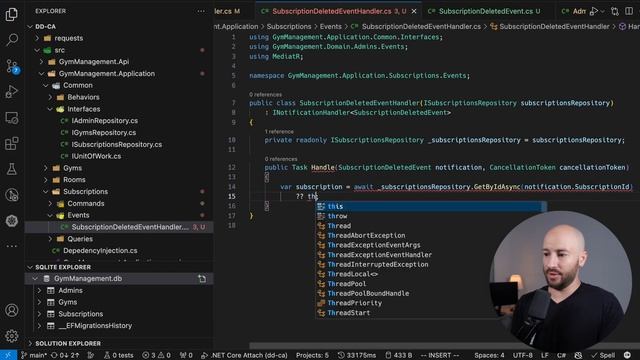Open the Search view icon

pyautogui.click(x=11, y=40)
